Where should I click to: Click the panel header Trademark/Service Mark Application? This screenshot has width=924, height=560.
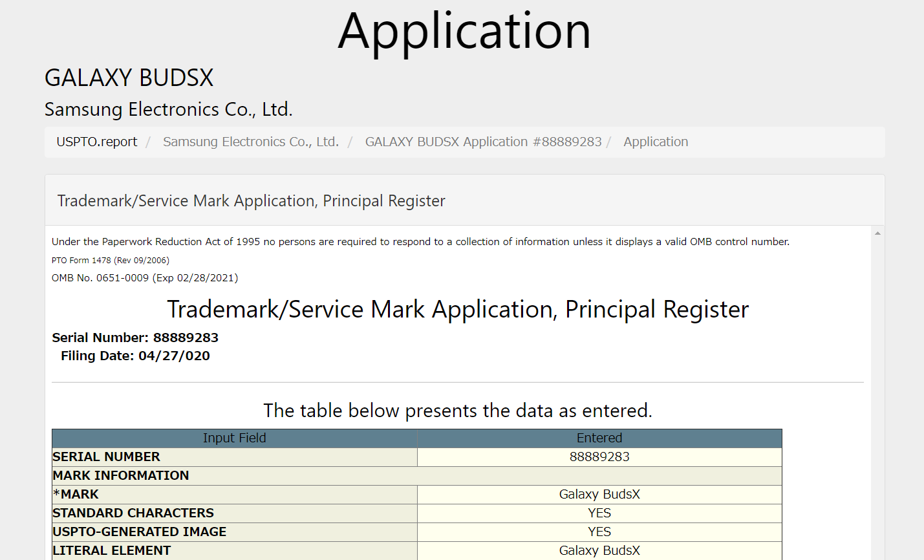[251, 201]
